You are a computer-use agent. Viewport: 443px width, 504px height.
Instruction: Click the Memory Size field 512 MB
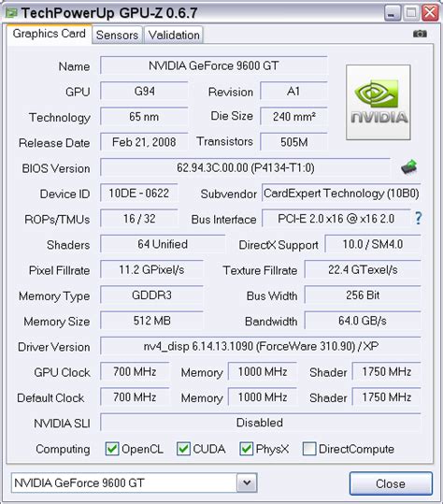tap(151, 321)
